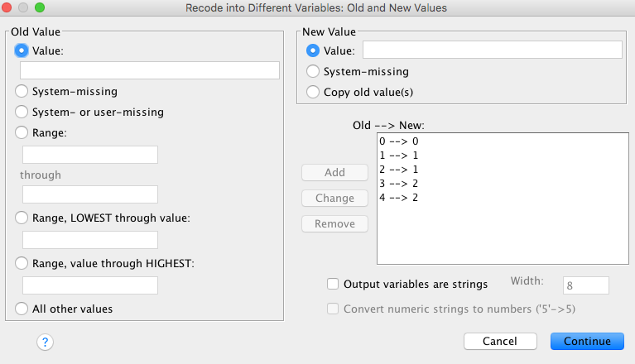Screen dimensions: 635x364
Task: Select Old Value 'Value' radio button
Action: [x=22, y=50]
